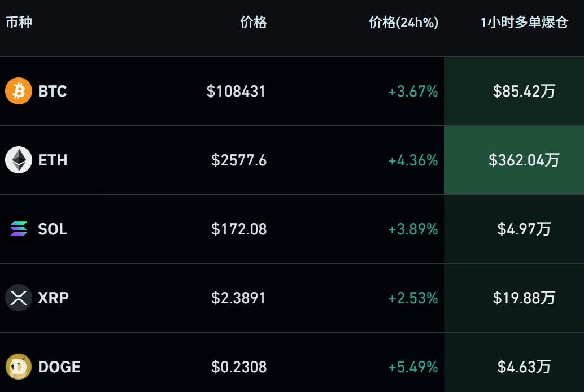
Task: Click the XRP logo icon
Action: click(19, 298)
